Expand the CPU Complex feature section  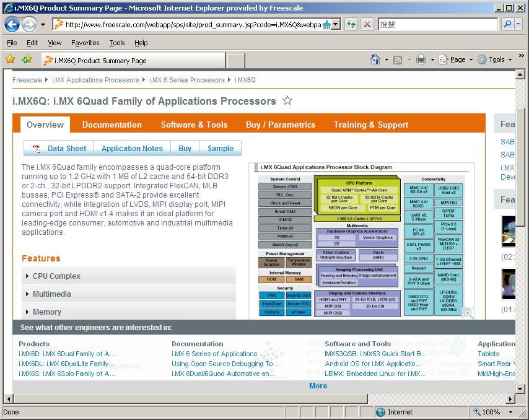point(129,276)
